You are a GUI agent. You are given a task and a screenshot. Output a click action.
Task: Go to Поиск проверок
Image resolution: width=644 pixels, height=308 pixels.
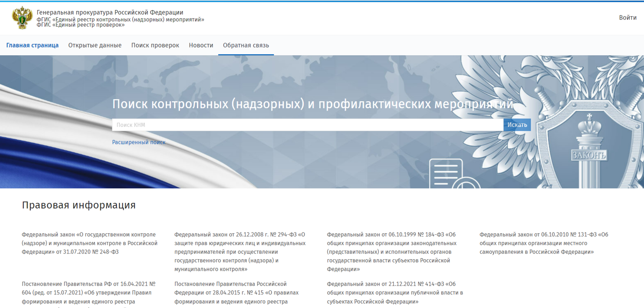coord(155,45)
